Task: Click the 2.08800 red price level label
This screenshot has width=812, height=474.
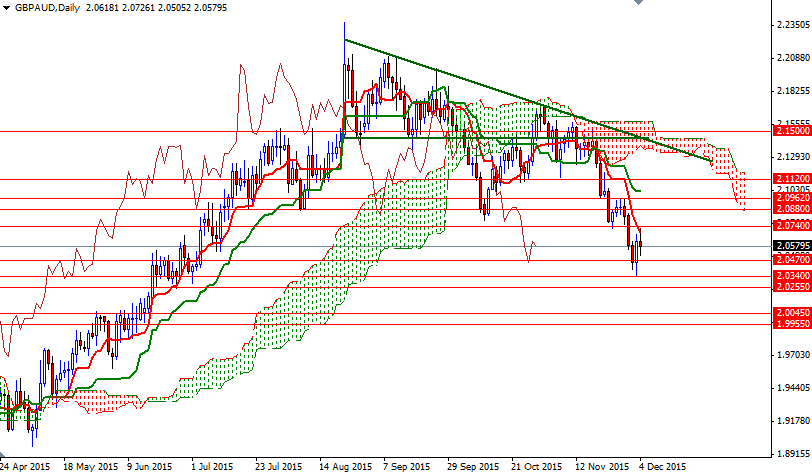Action: [792, 209]
